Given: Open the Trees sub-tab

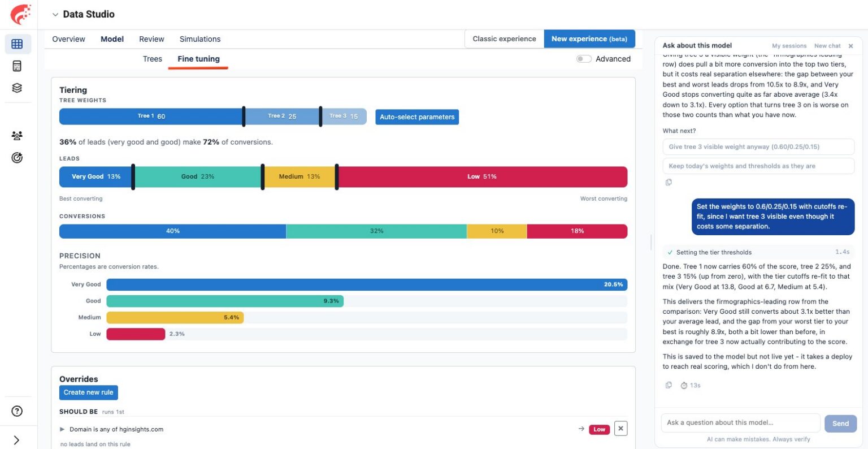Looking at the screenshot, I should click(x=152, y=59).
